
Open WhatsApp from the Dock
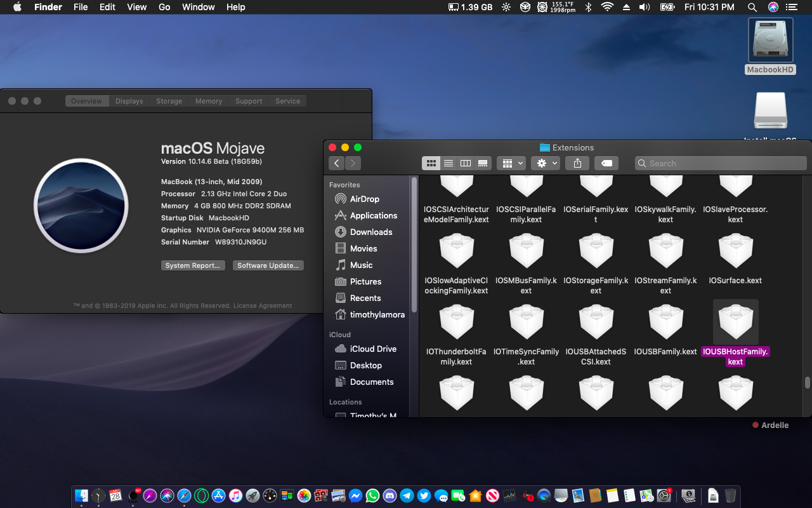coord(372,495)
